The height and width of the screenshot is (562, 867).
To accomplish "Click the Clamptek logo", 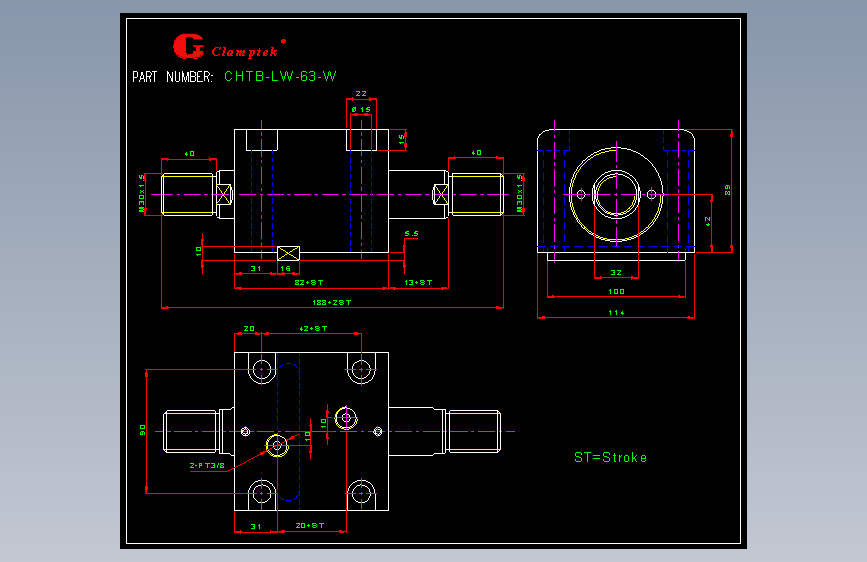I will [x=229, y=46].
